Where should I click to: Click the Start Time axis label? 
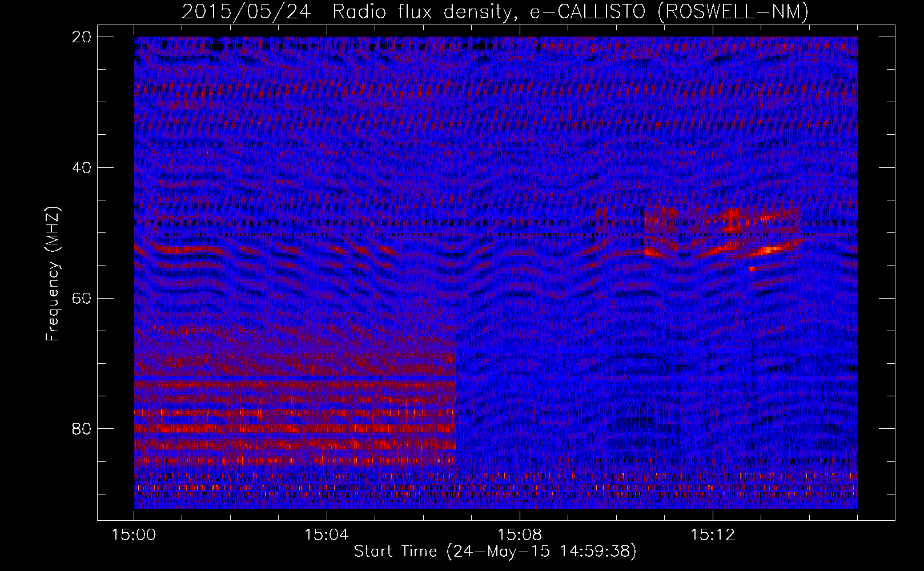pos(495,552)
